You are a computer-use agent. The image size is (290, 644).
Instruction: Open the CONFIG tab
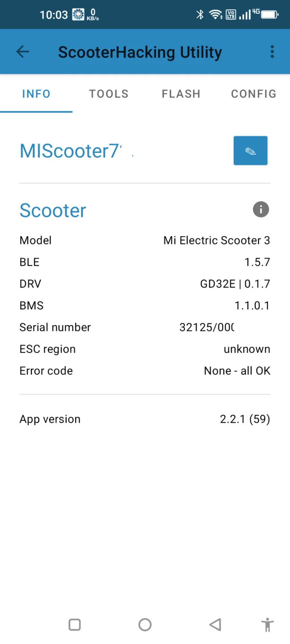(253, 94)
